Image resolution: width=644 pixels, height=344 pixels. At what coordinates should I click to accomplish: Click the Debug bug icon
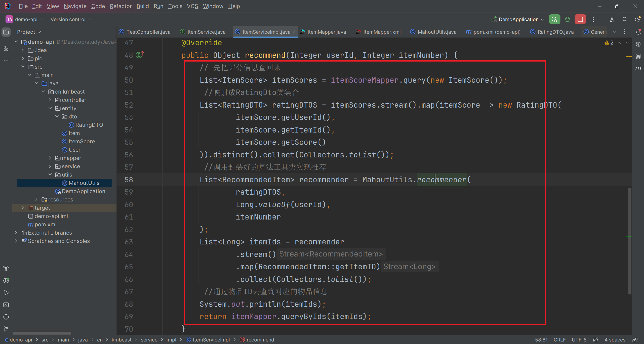coord(567,19)
